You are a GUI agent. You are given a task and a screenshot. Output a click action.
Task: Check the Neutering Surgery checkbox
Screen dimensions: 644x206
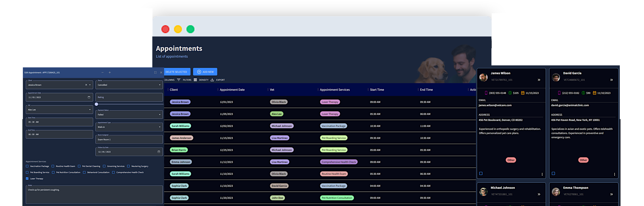click(x=128, y=166)
